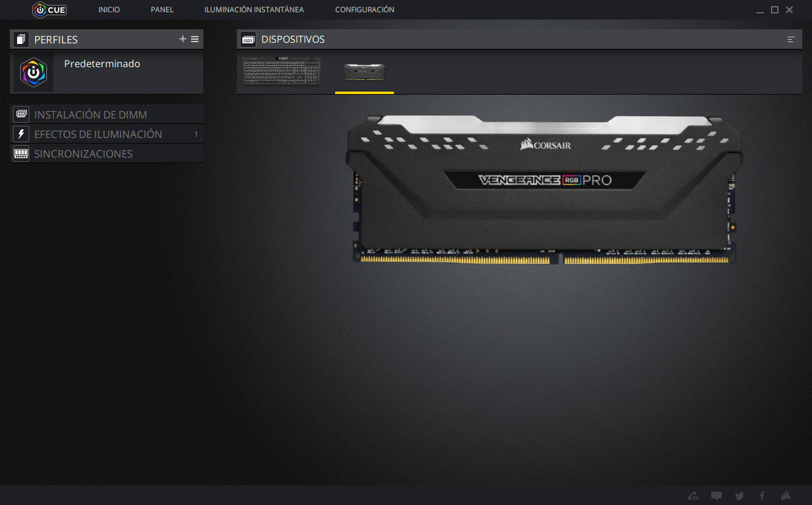
Task: Open the INICIO menu
Action: [x=109, y=10]
